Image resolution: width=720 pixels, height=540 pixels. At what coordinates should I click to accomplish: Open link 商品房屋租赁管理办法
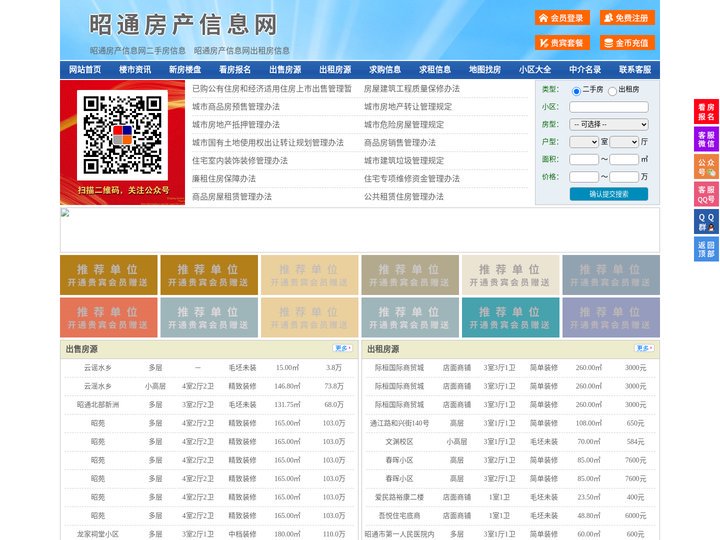[x=232, y=197]
